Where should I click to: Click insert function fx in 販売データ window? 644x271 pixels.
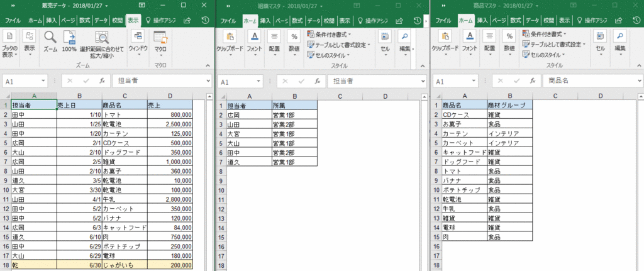pyautogui.click(x=103, y=81)
